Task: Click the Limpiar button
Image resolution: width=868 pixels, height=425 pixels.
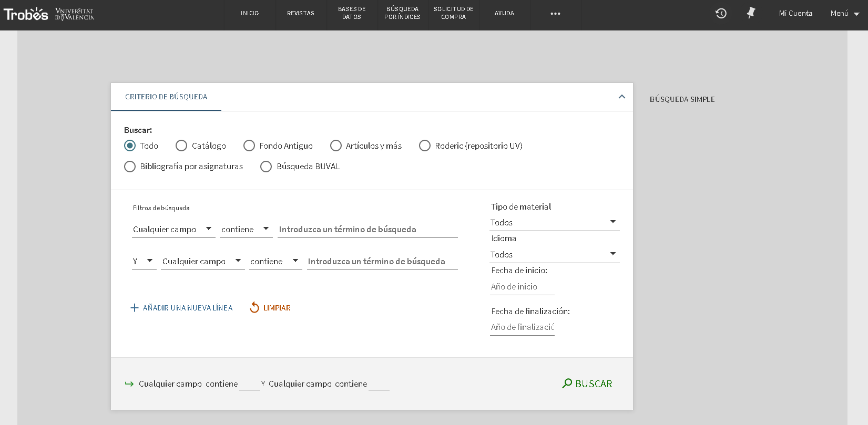Action: click(270, 308)
